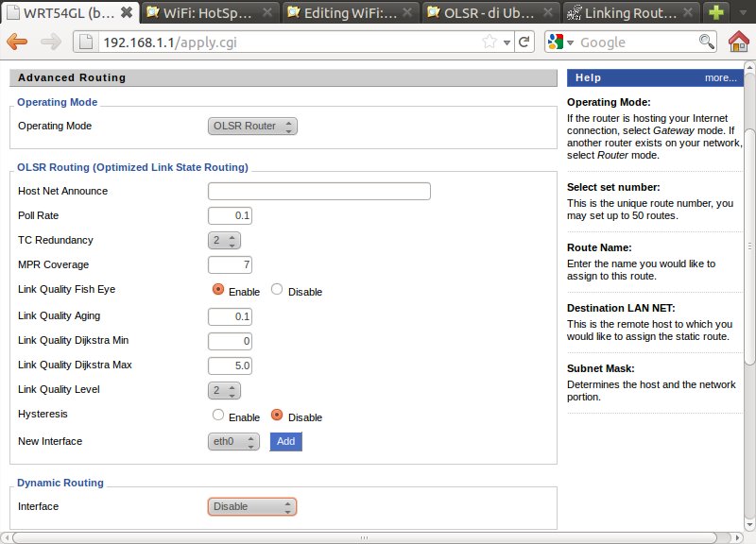
Task: Click the Destination LAN NET help heading
Action: pyautogui.click(x=621, y=309)
